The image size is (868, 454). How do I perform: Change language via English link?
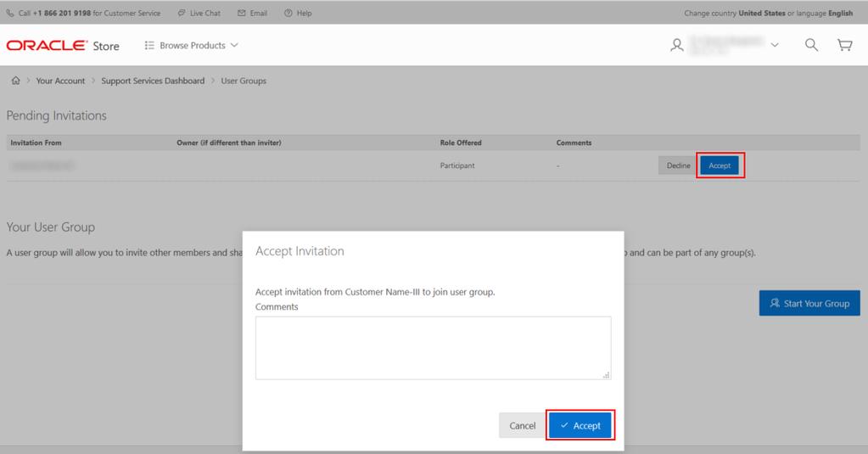840,13
